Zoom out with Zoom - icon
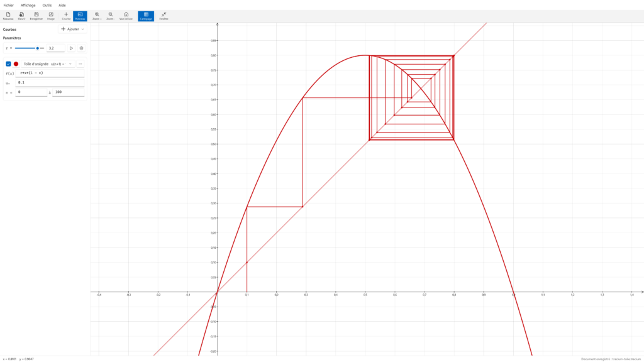The height and width of the screenshot is (362, 644). [110, 16]
